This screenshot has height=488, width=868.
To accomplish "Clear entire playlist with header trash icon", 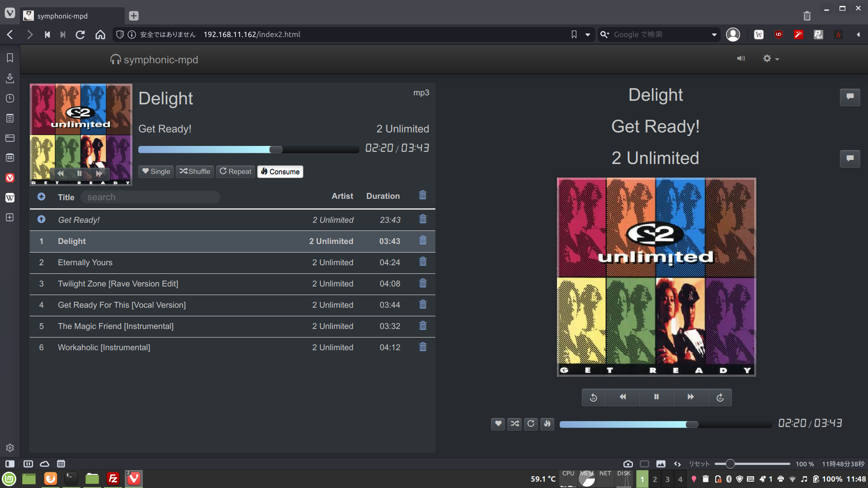I will [423, 195].
